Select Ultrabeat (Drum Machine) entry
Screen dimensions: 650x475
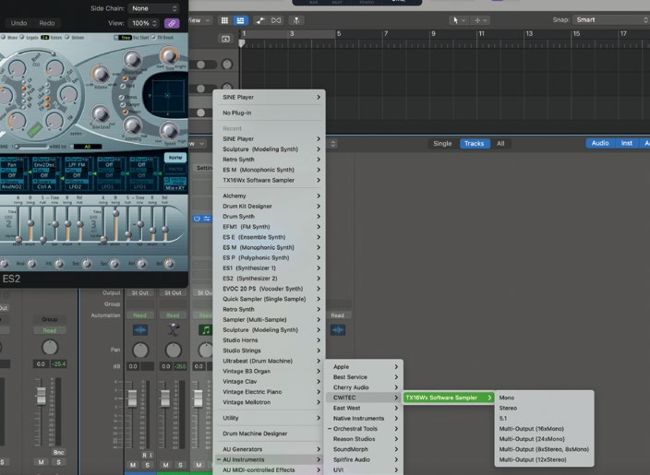tap(269, 361)
